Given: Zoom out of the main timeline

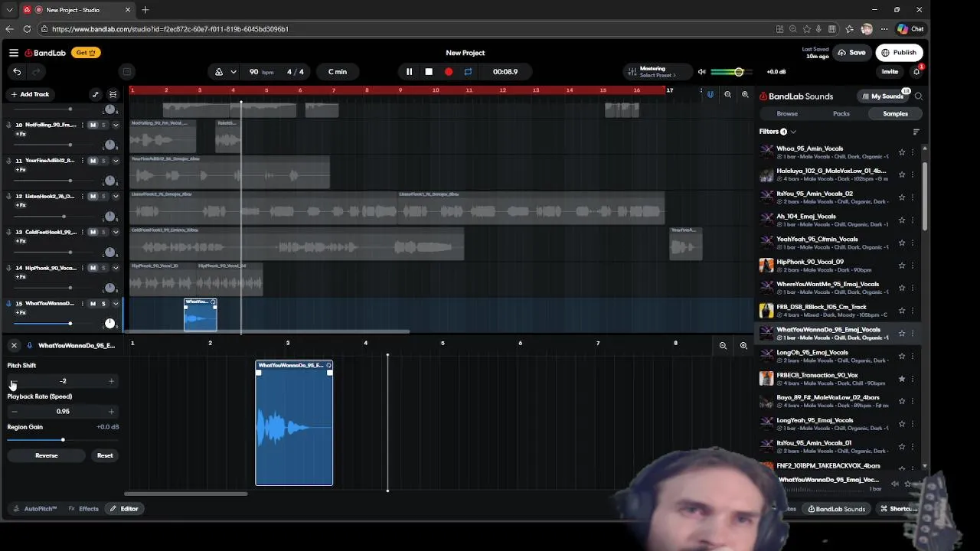Looking at the screenshot, I should point(727,95).
